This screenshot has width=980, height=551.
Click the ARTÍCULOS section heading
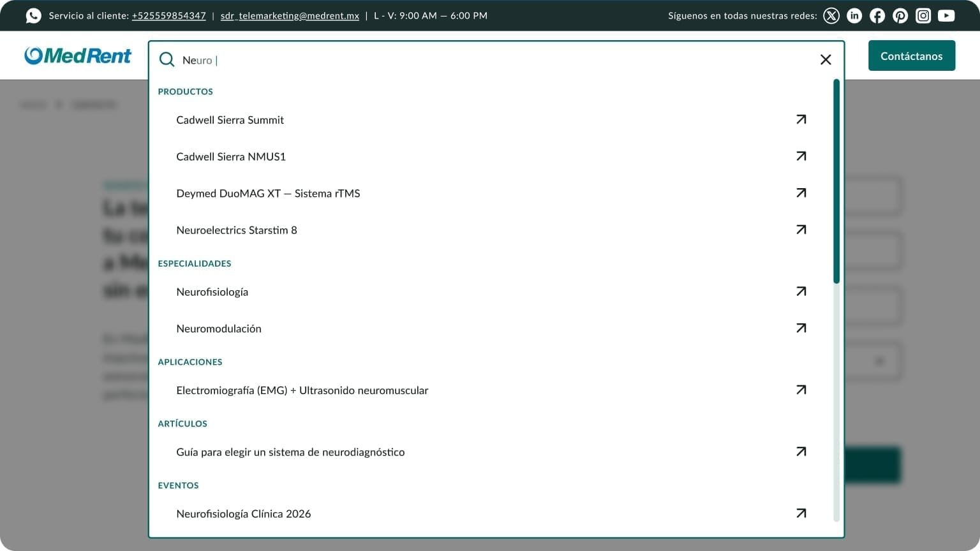pyautogui.click(x=182, y=423)
